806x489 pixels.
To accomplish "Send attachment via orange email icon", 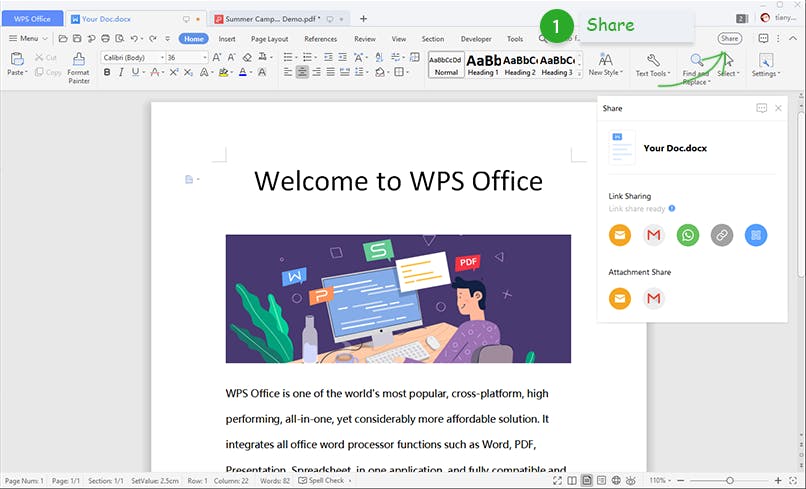I will 620,298.
